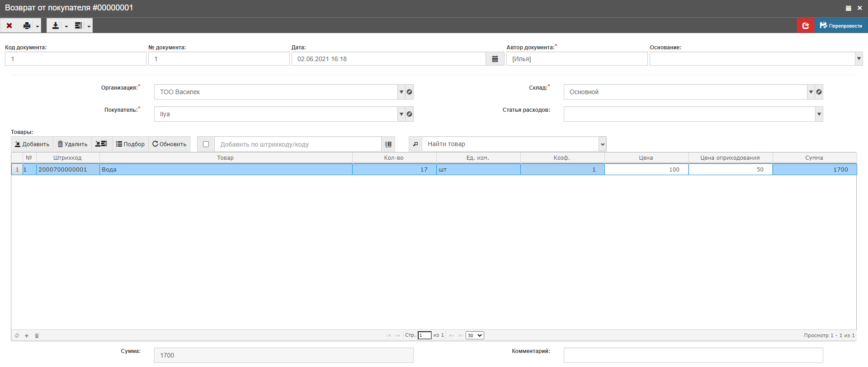Open the organization details icon next to ТОО Василек
The height and width of the screenshot is (367, 868).
pos(410,92)
